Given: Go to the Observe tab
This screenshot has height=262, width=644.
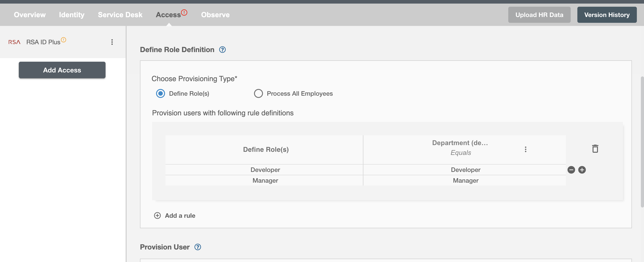Looking at the screenshot, I should point(215,15).
